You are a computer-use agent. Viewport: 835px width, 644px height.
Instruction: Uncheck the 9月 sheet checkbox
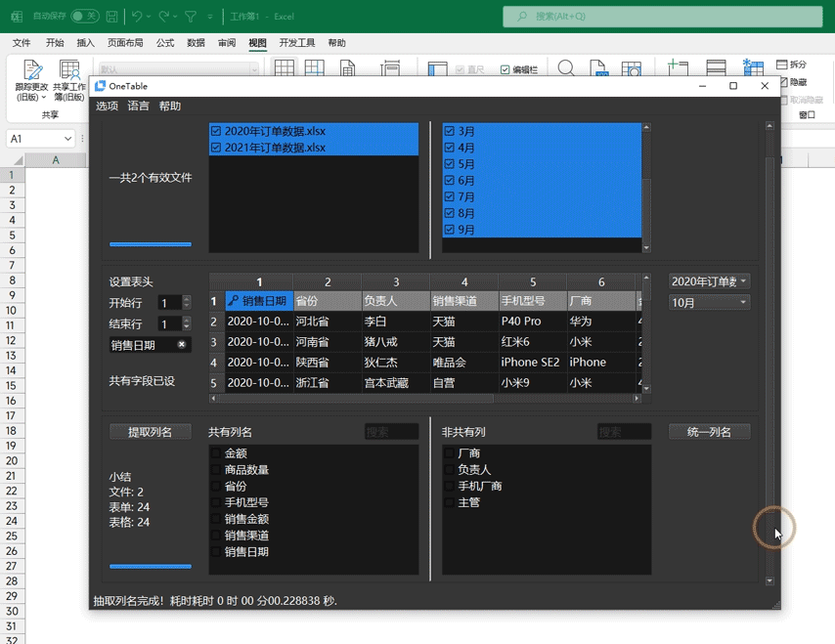[x=449, y=230]
